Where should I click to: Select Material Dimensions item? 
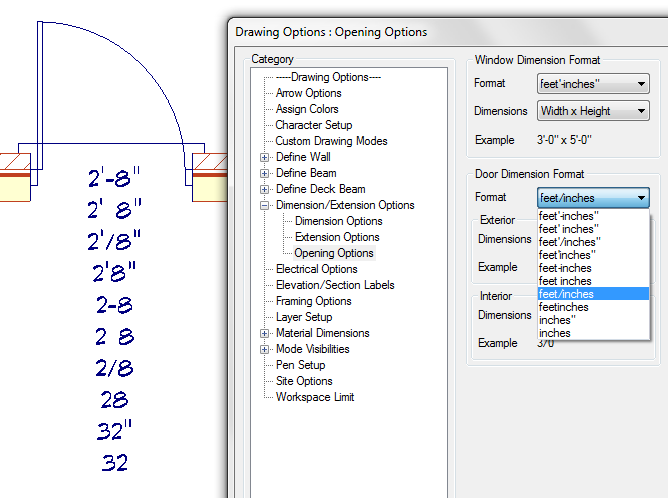[322, 333]
